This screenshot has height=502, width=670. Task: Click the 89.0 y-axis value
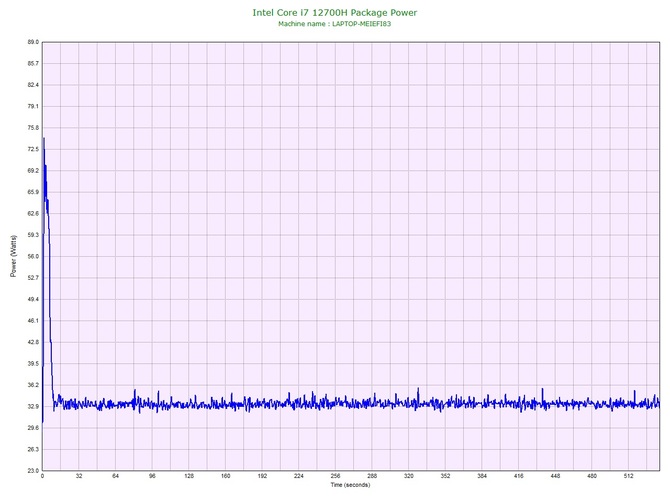click(x=33, y=42)
